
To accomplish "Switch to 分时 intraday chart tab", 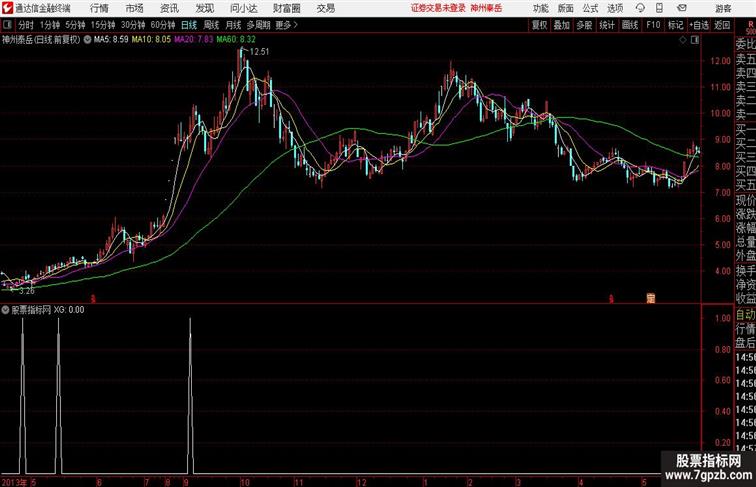I will point(26,25).
